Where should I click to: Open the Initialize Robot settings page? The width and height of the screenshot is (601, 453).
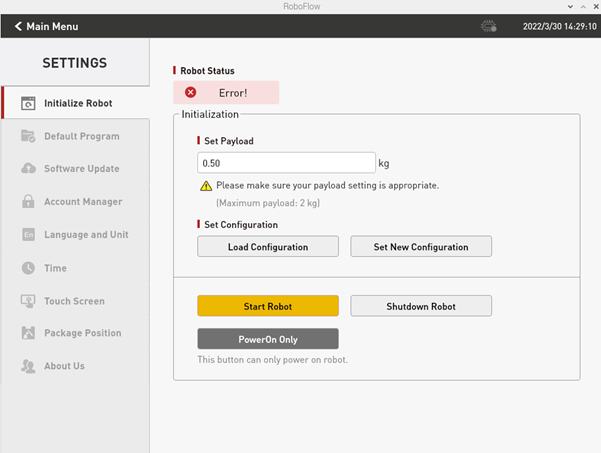click(76, 103)
